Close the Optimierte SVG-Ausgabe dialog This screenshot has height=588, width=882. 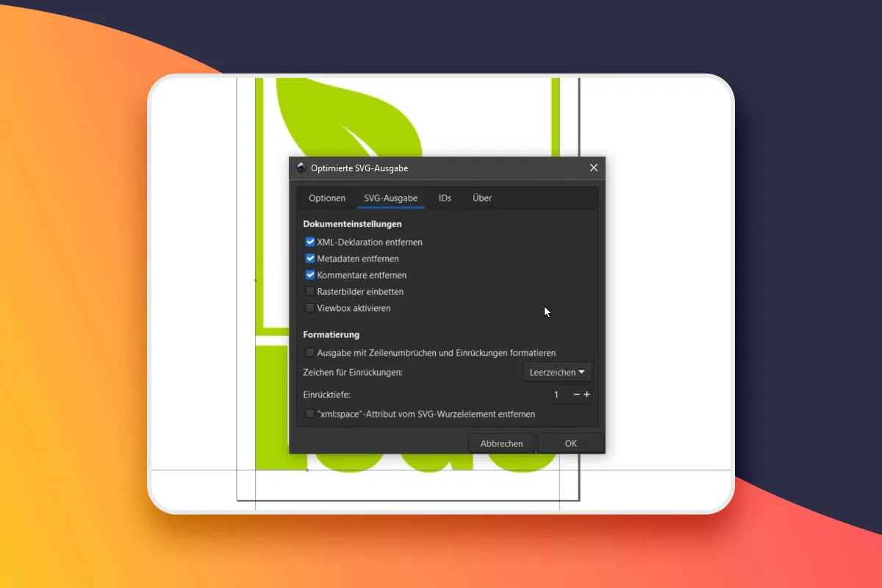[x=594, y=168]
